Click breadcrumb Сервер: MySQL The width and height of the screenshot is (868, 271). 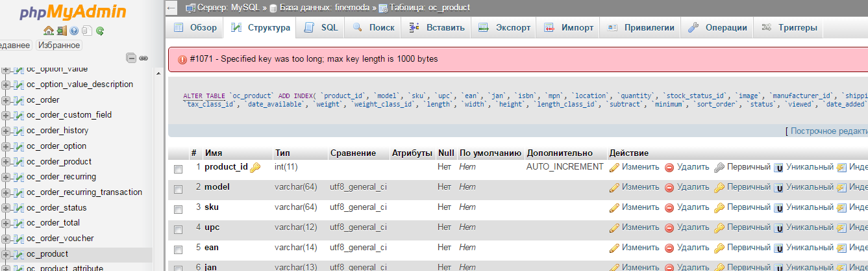[x=229, y=8]
